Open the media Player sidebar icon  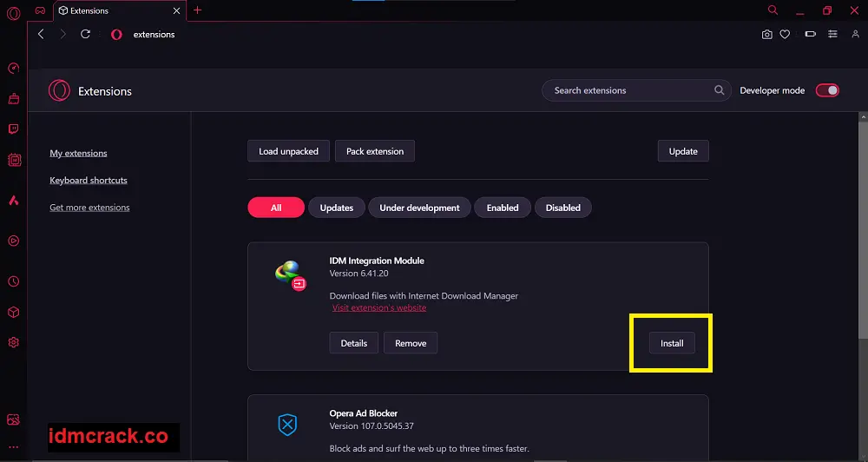pos(14,241)
